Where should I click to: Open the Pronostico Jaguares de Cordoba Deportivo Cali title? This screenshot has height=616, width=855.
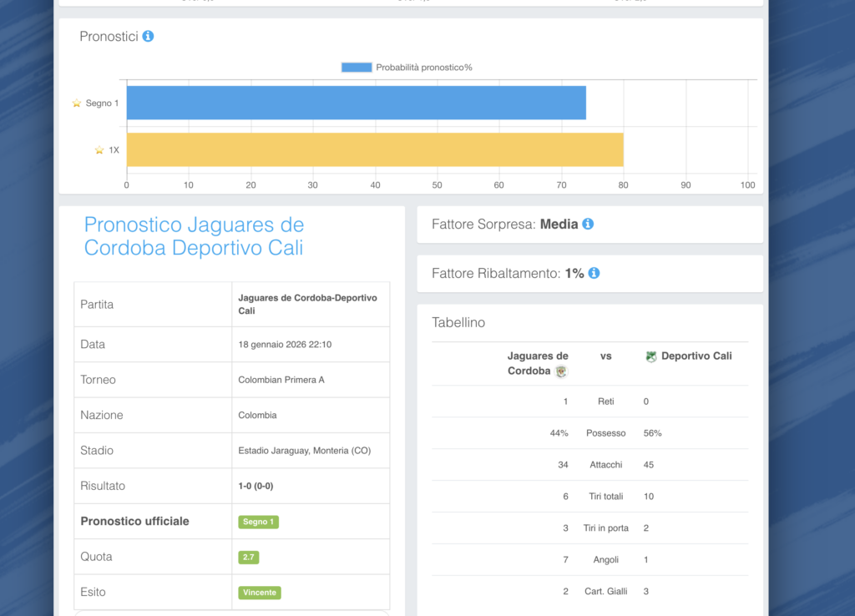click(x=194, y=236)
